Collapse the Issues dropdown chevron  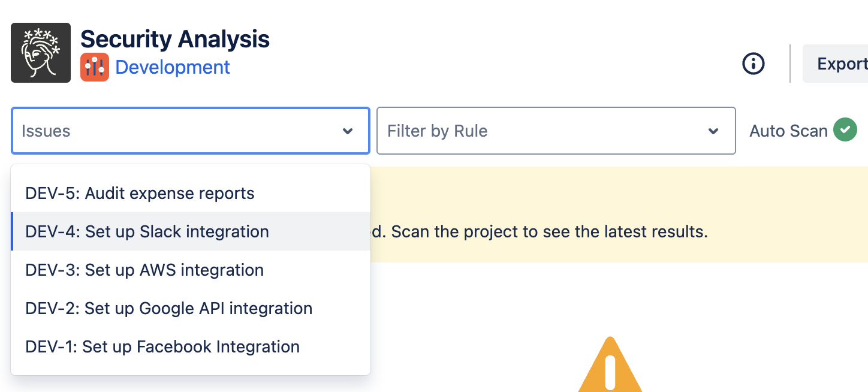[x=348, y=131]
